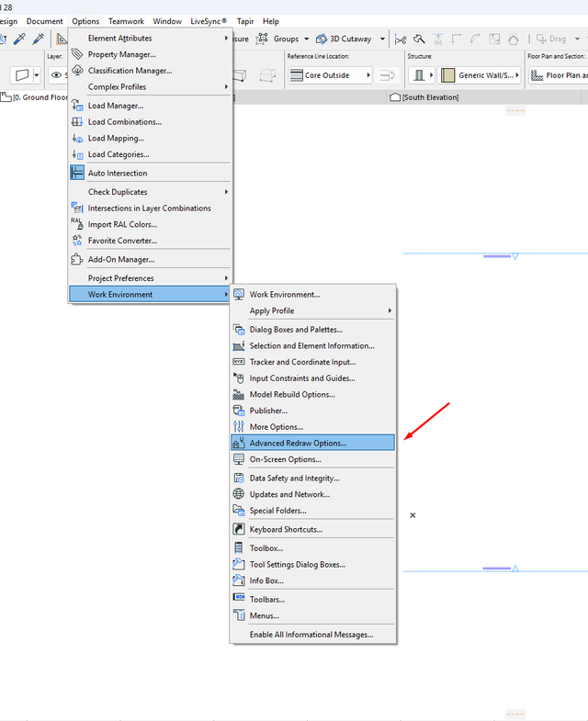Open the Generic Wall structure dropdown
Viewport: 588px width, 721px height.
point(480,75)
